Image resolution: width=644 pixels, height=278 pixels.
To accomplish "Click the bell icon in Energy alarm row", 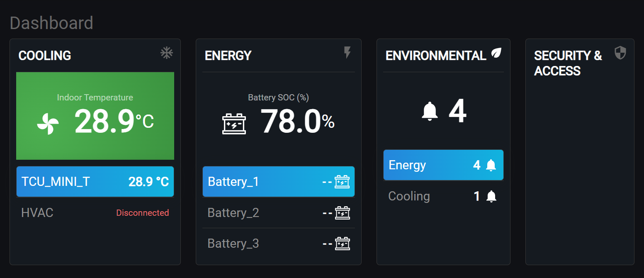I will click(491, 165).
